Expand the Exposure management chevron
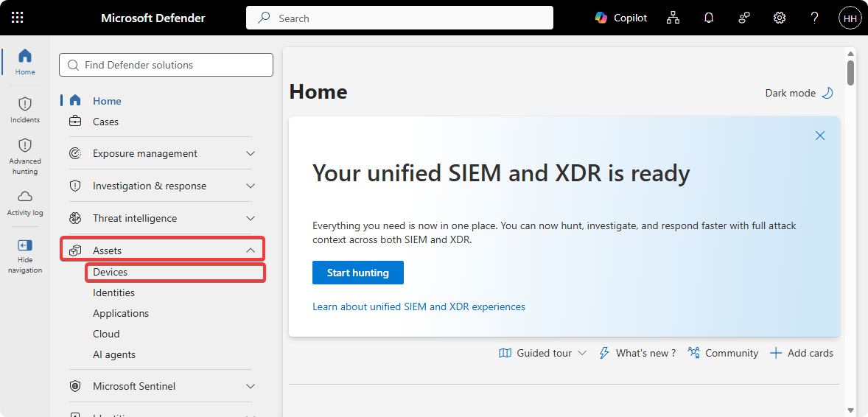The height and width of the screenshot is (417, 868). click(251, 153)
